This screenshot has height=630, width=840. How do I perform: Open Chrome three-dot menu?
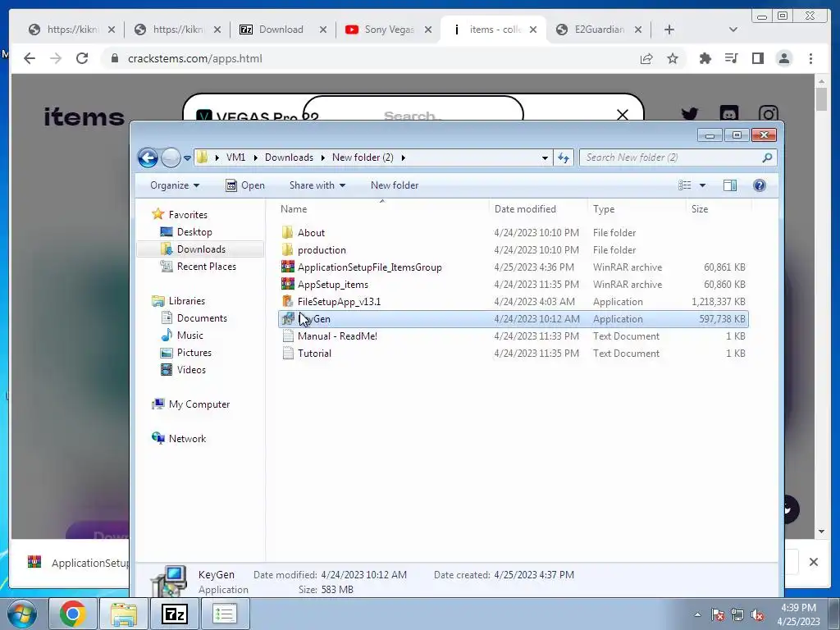(810, 58)
